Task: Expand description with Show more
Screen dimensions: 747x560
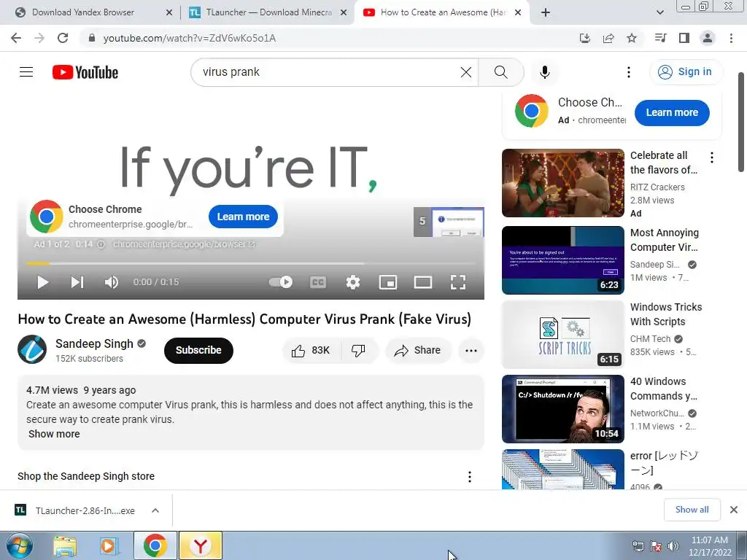Action: tap(54, 434)
